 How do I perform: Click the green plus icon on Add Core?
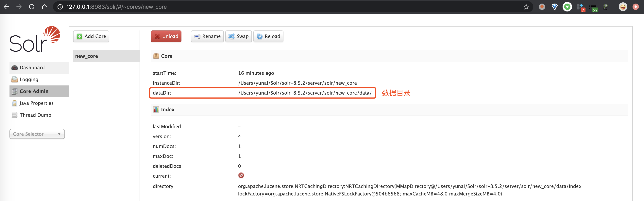(79, 36)
